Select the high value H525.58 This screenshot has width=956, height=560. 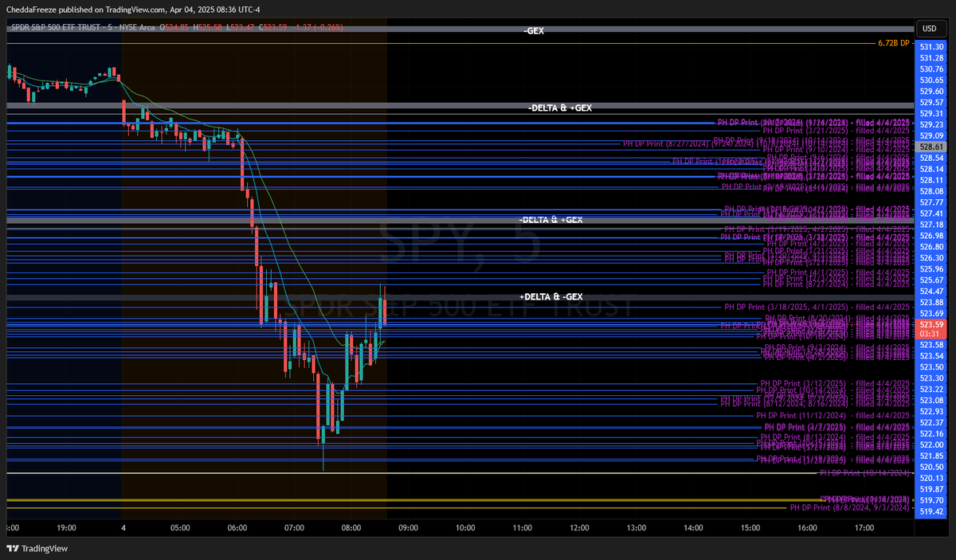209,27
